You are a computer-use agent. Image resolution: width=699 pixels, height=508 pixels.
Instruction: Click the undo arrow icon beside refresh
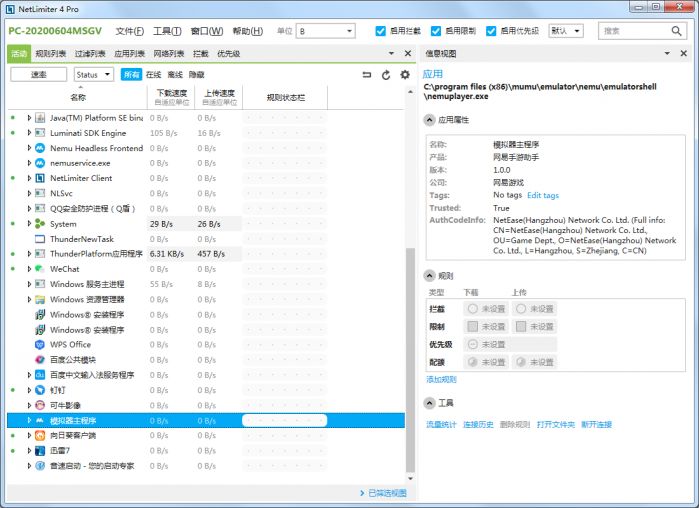367,75
